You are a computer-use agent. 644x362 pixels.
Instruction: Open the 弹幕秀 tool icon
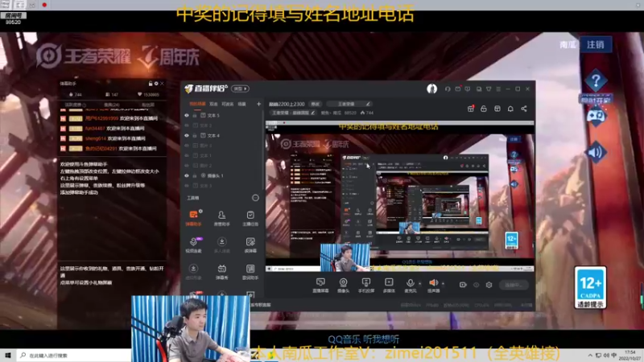222,272
